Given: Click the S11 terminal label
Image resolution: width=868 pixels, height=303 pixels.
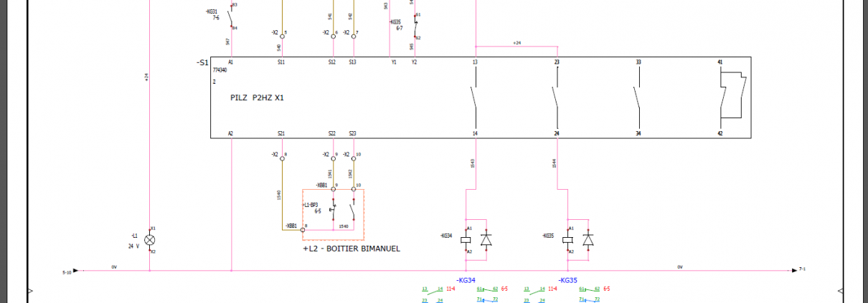Looking at the screenshot, I should tap(281, 62).
